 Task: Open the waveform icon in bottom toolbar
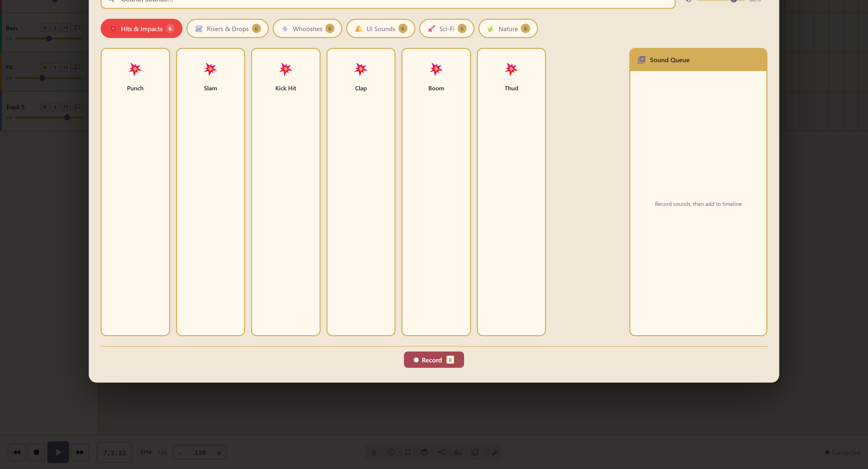click(374, 452)
